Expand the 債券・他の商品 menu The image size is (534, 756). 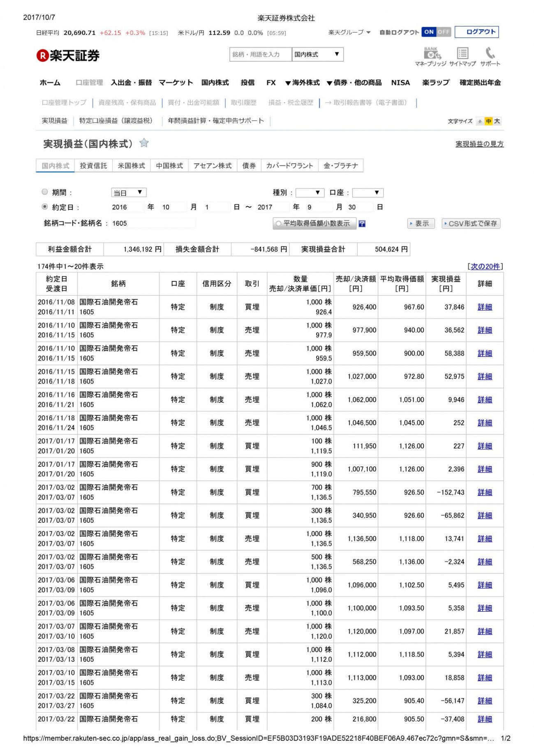tap(354, 83)
